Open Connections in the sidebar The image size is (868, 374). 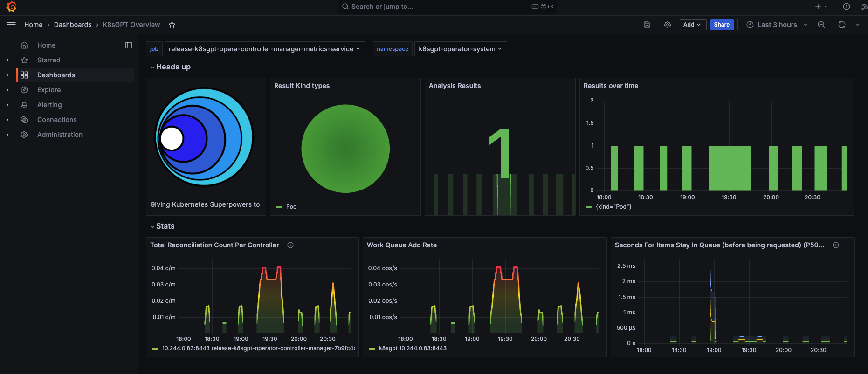pyautogui.click(x=57, y=120)
